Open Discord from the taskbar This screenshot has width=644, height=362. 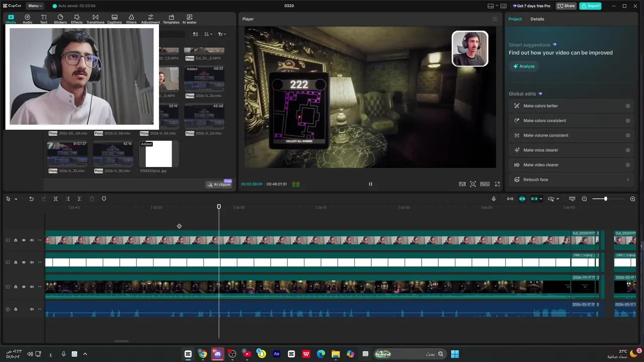click(217, 354)
